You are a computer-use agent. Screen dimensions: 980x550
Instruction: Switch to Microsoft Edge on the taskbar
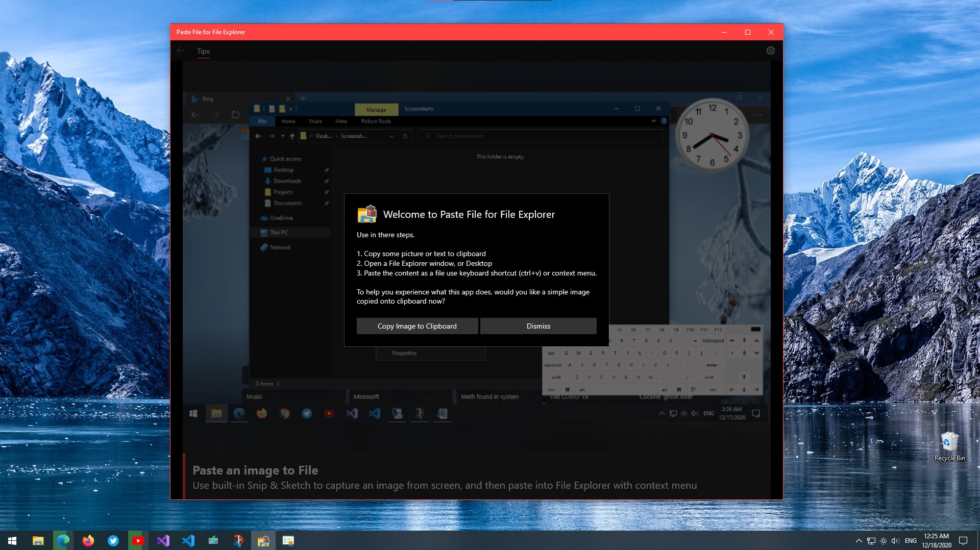coord(63,540)
